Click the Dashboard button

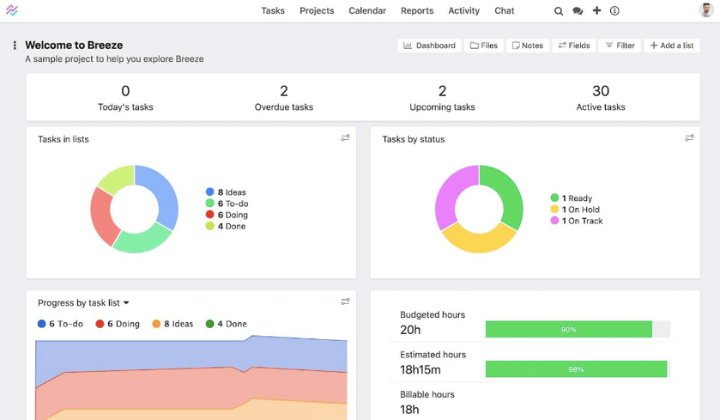[x=429, y=46]
